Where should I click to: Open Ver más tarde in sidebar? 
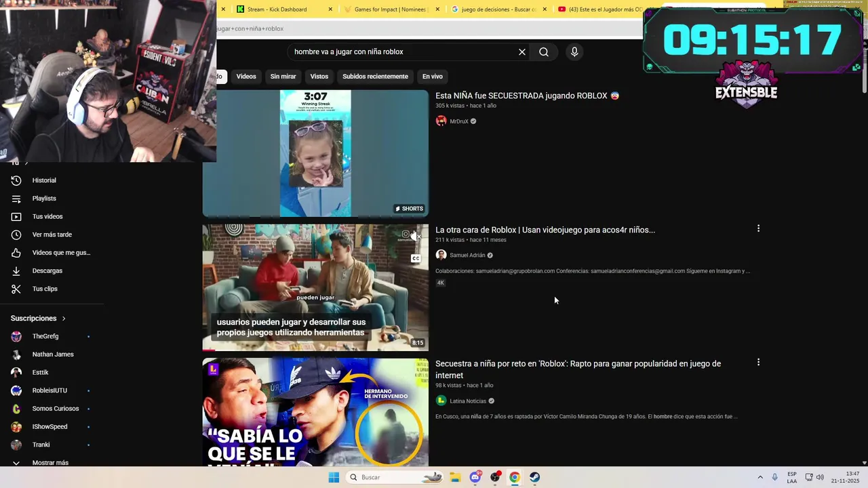point(52,235)
